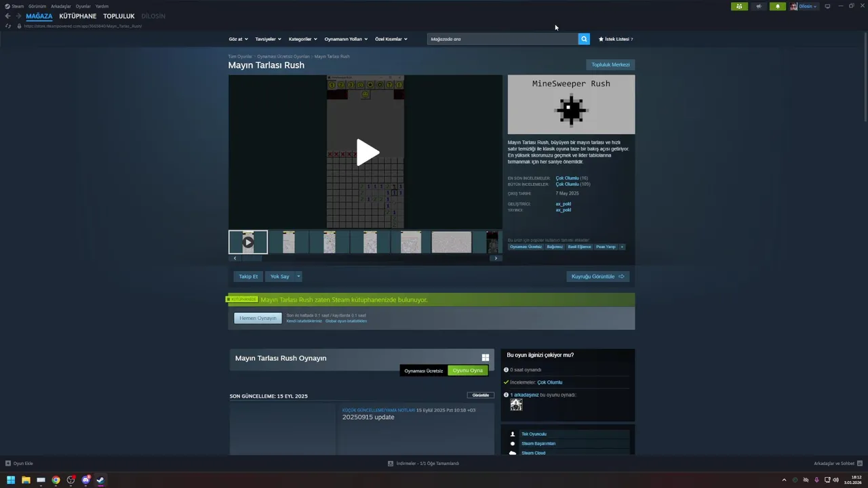Open the Oyunlar menu

coord(83,6)
